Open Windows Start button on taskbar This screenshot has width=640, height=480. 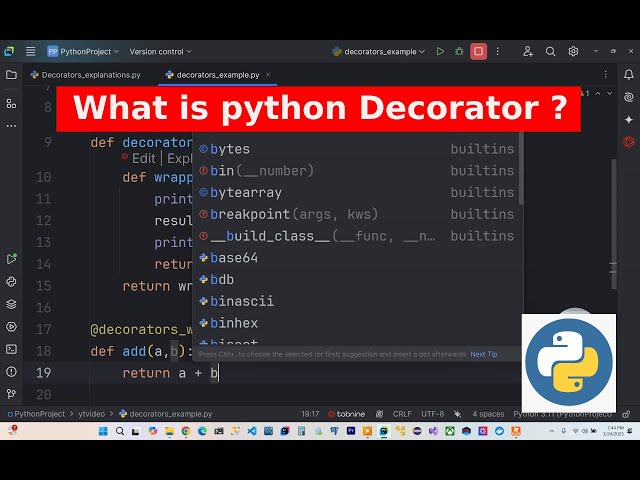[x=103, y=431]
